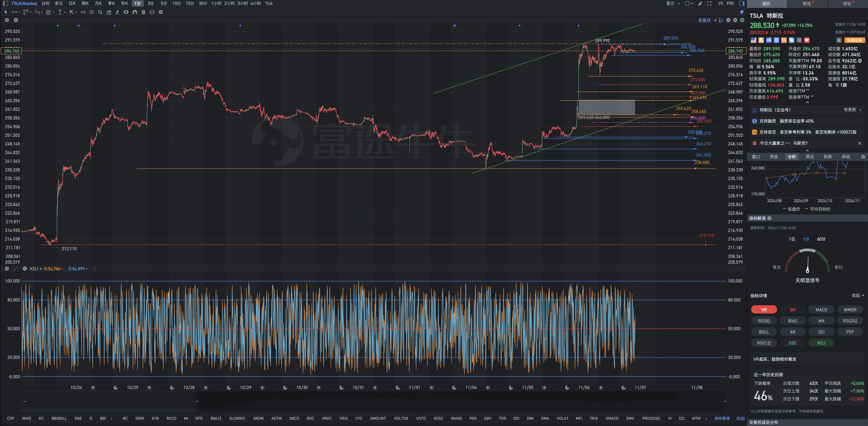Click the chart navigator range strip

pos(373,402)
